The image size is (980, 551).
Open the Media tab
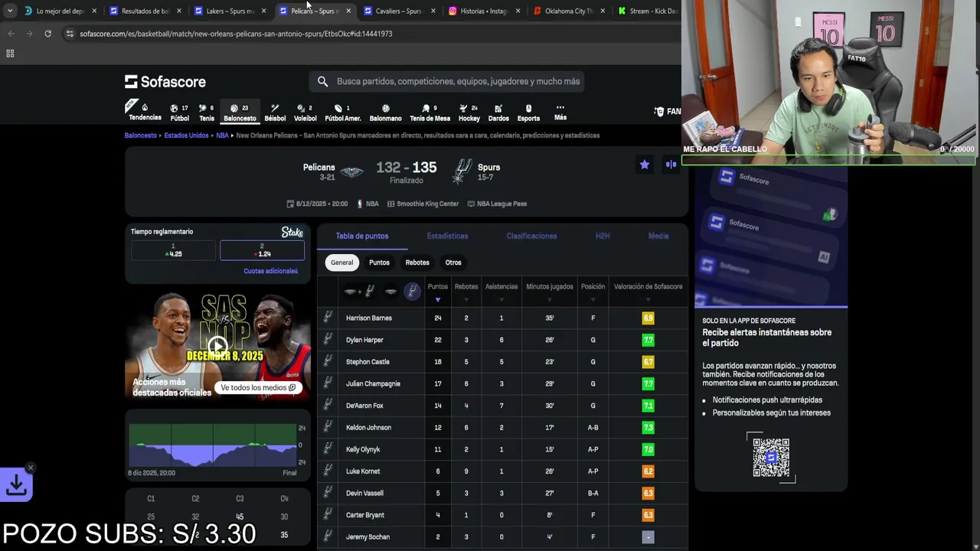(x=658, y=236)
